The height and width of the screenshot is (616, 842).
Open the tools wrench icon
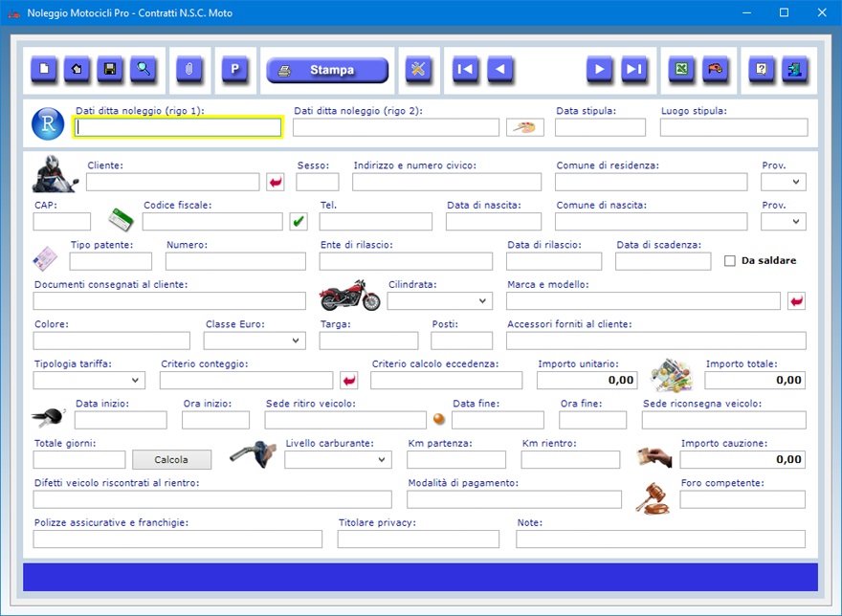pyautogui.click(x=418, y=69)
